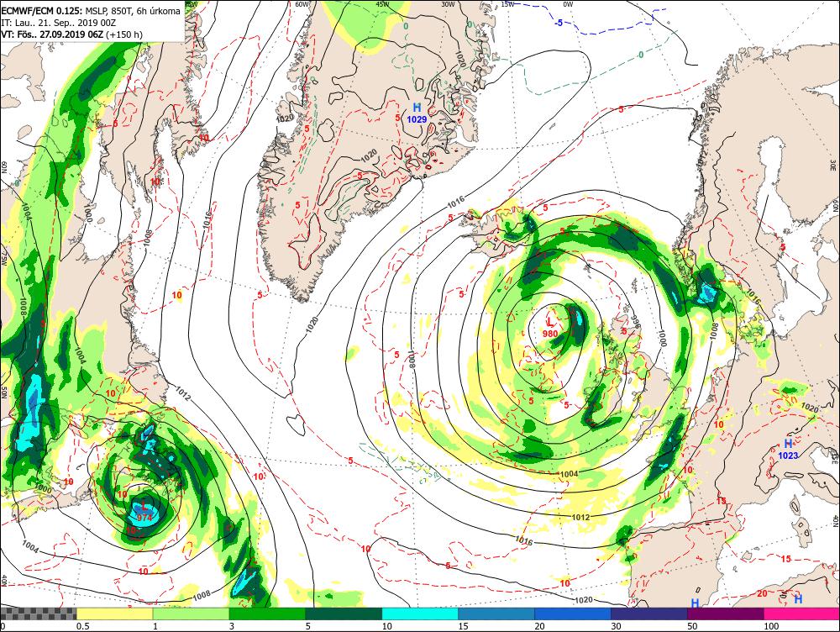Select the magenta-pink 100+ legend swatch
The image size is (840, 632).
801,614
